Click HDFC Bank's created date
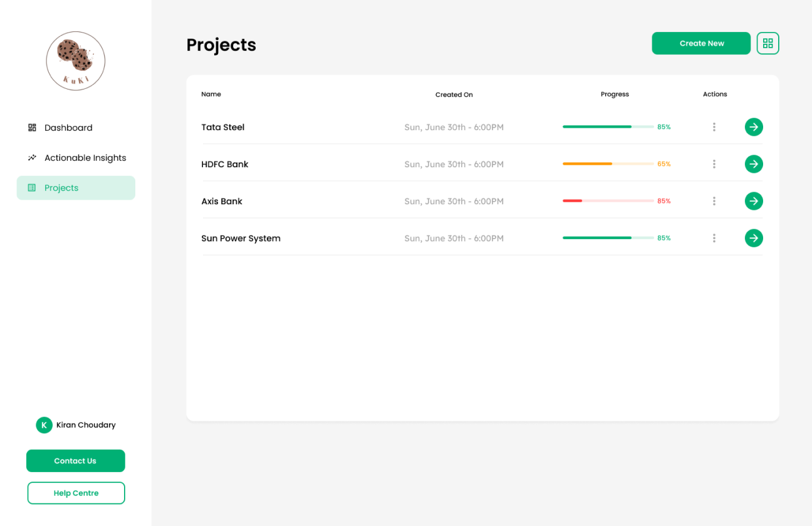The height and width of the screenshot is (526, 812). pyautogui.click(x=454, y=164)
